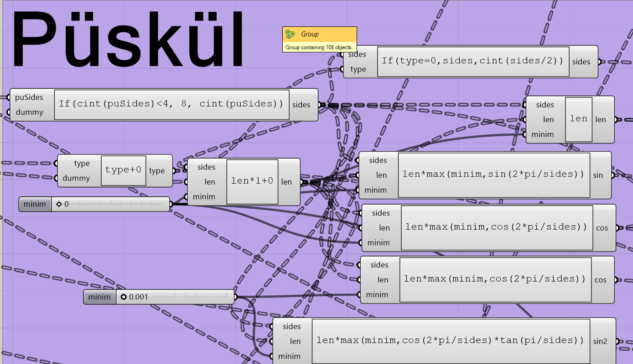This screenshot has width=633, height=364.
Task: Select the puSides input on the If expression
Action: (x=29, y=97)
